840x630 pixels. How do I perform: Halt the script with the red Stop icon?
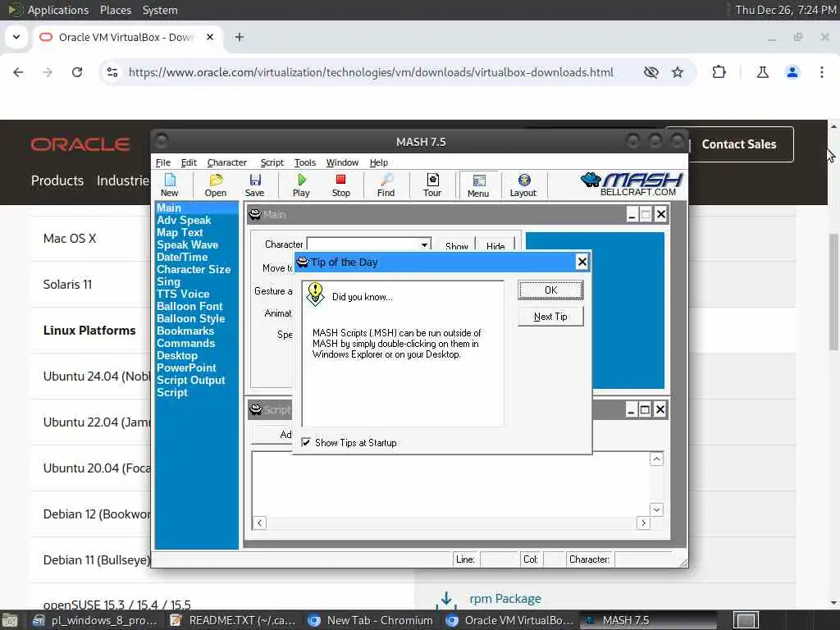click(340, 185)
